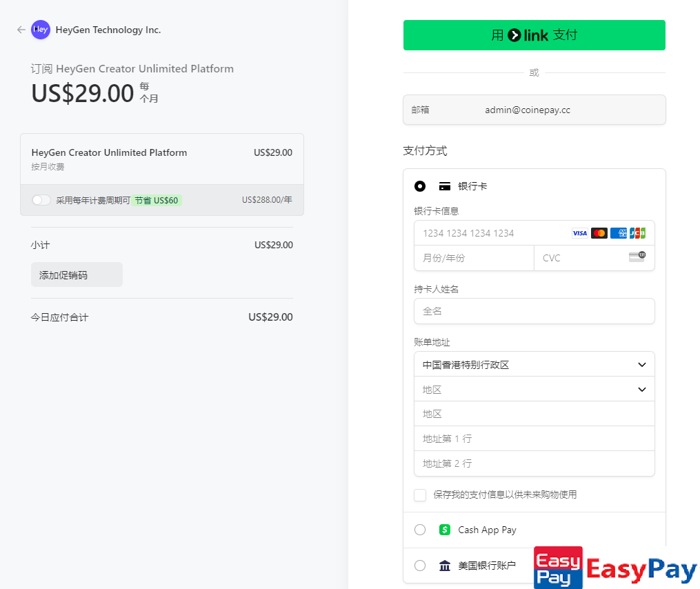The image size is (700, 589).
Task: Click the CVC card hint icon
Action: click(x=637, y=257)
